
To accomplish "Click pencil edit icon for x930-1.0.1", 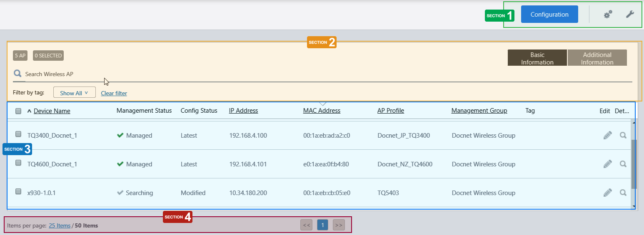I will tap(608, 193).
